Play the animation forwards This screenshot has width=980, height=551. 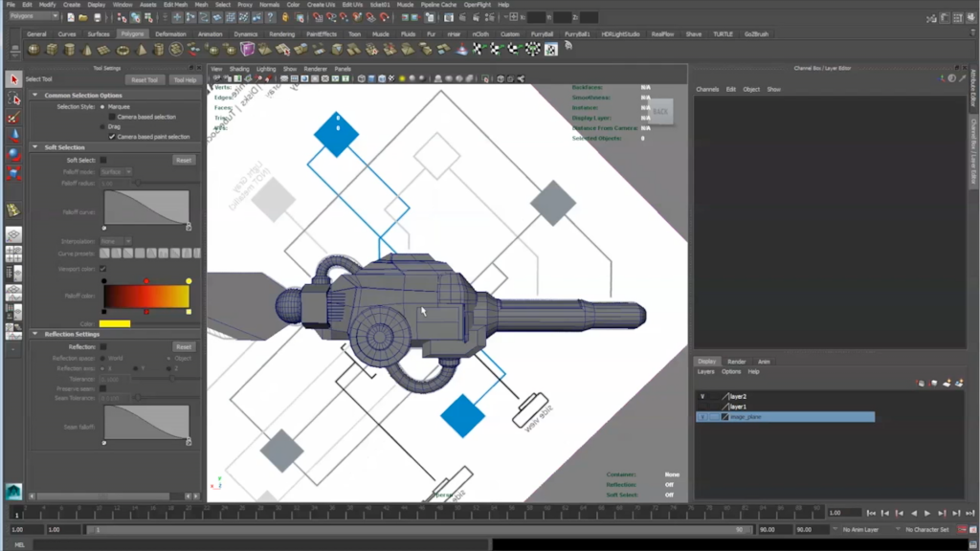coord(927,514)
